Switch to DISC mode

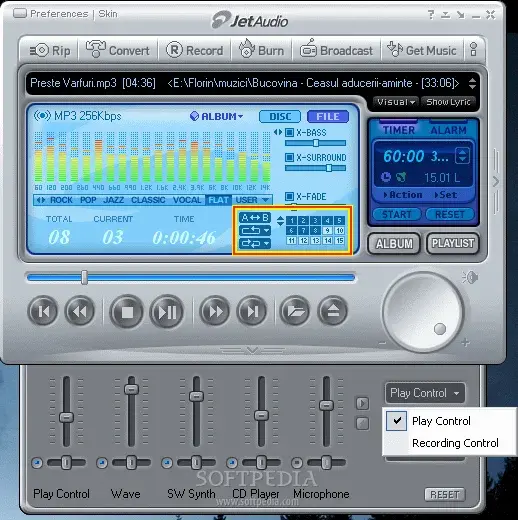[280, 116]
